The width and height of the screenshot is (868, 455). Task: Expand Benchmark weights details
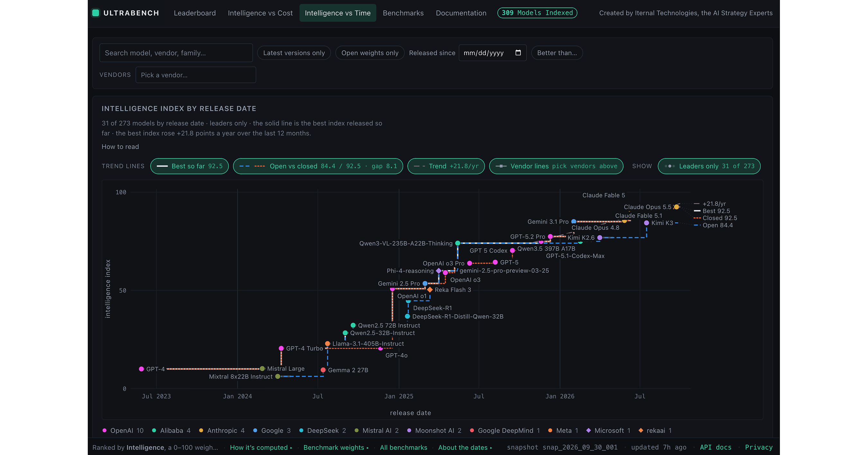tap(336, 447)
